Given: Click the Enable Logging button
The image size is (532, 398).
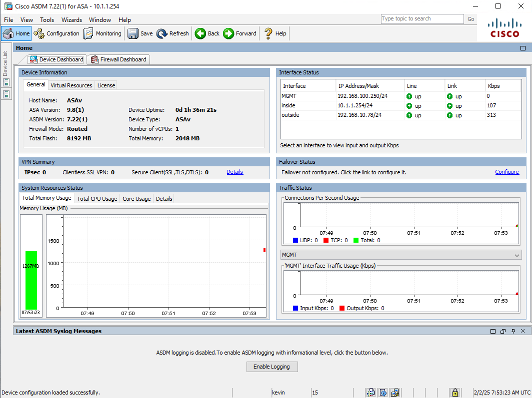Looking at the screenshot, I should [272, 367].
